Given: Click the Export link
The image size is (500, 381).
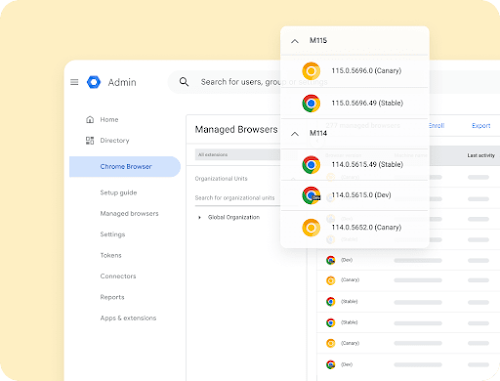Looking at the screenshot, I should tap(481, 126).
